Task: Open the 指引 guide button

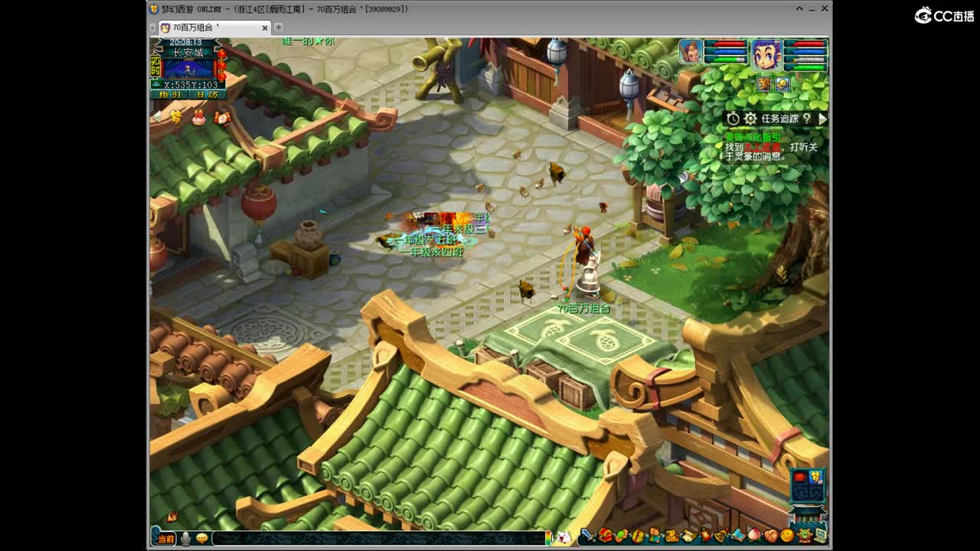Action: coord(169,95)
